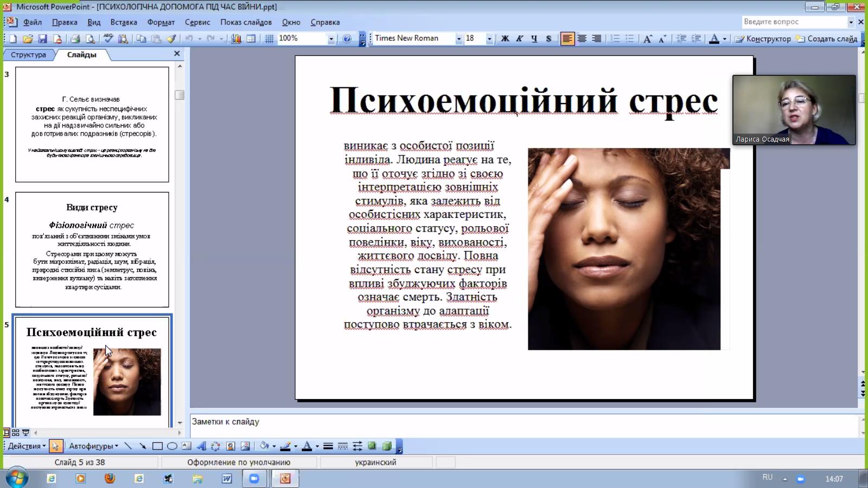Open the Действия drawing menu
Viewport: 868px width, 488px height.
click(x=27, y=446)
